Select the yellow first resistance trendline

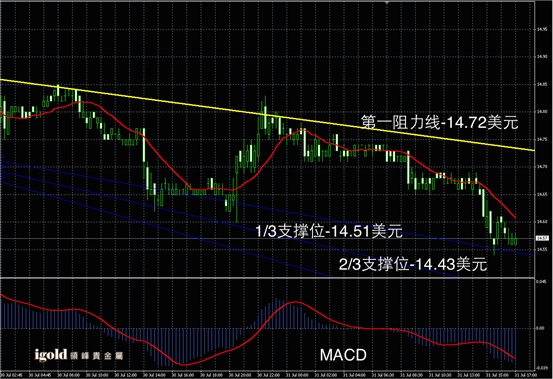[x=267, y=115]
